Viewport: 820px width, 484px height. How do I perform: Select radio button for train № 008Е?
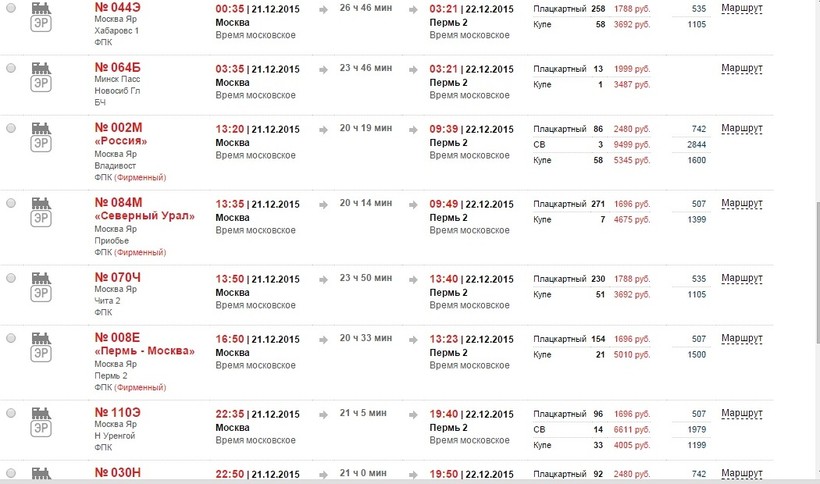[x=11, y=338]
